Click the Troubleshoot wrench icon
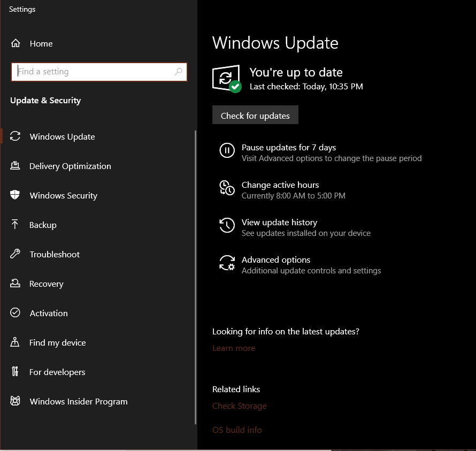476x451 pixels. coord(16,254)
